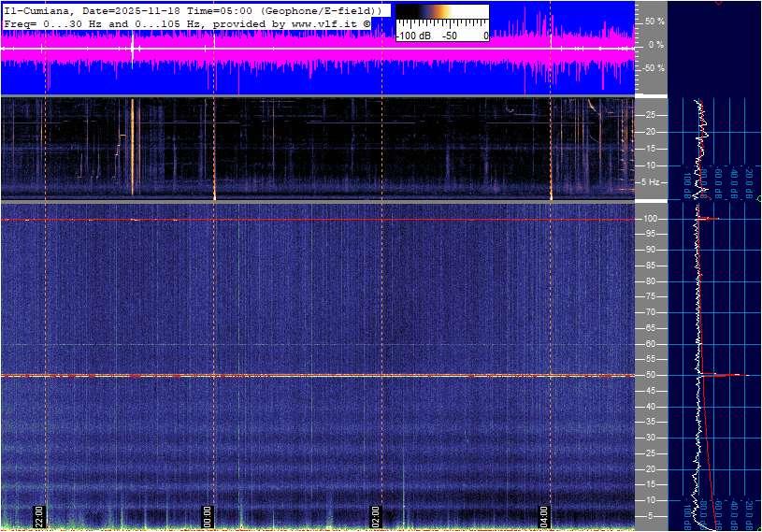Click the 0 % label on the amplitude scale
Image resolution: width=762 pixels, height=532 pixels.
pyautogui.click(x=654, y=45)
